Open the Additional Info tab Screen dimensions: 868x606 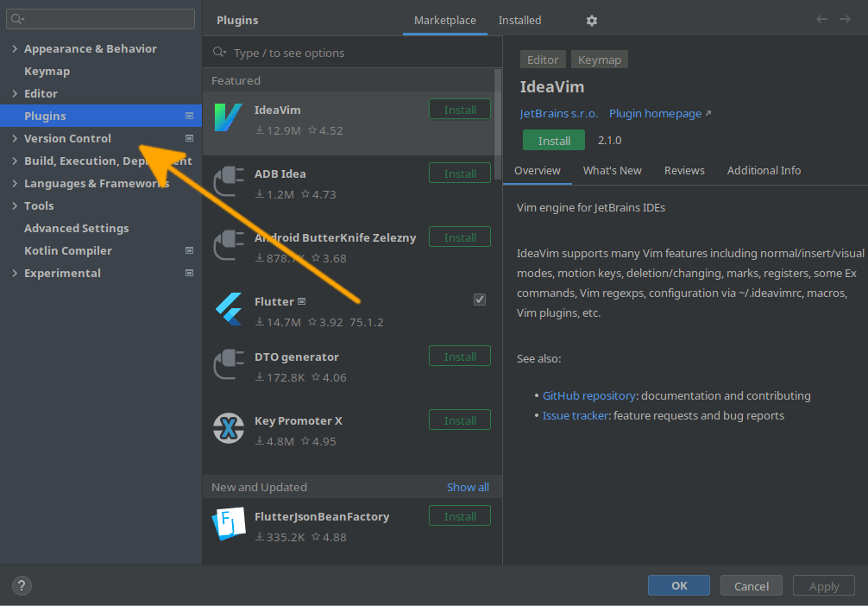click(764, 171)
